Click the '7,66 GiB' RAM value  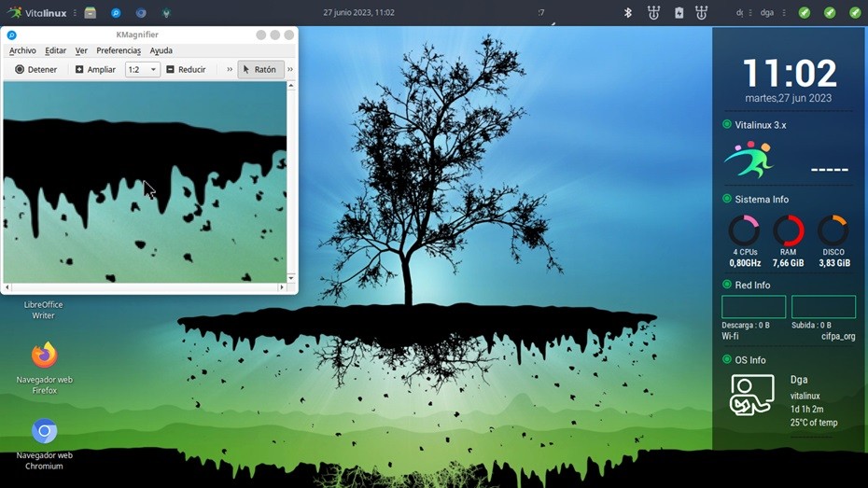(x=789, y=263)
